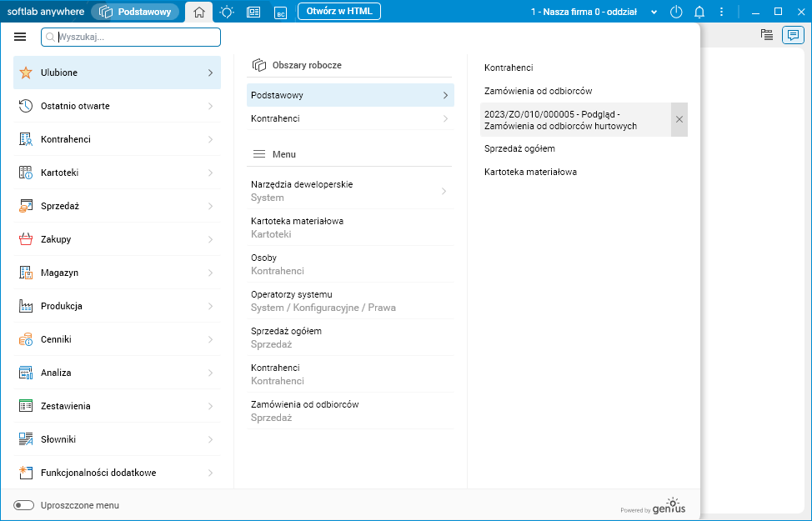Click the Słowniki sidebar icon

(25, 439)
